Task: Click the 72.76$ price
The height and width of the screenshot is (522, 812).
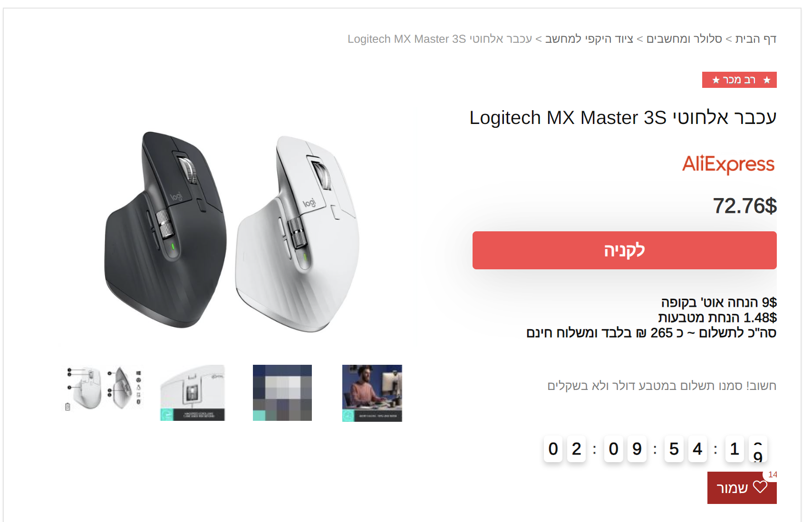Action: coord(745,206)
